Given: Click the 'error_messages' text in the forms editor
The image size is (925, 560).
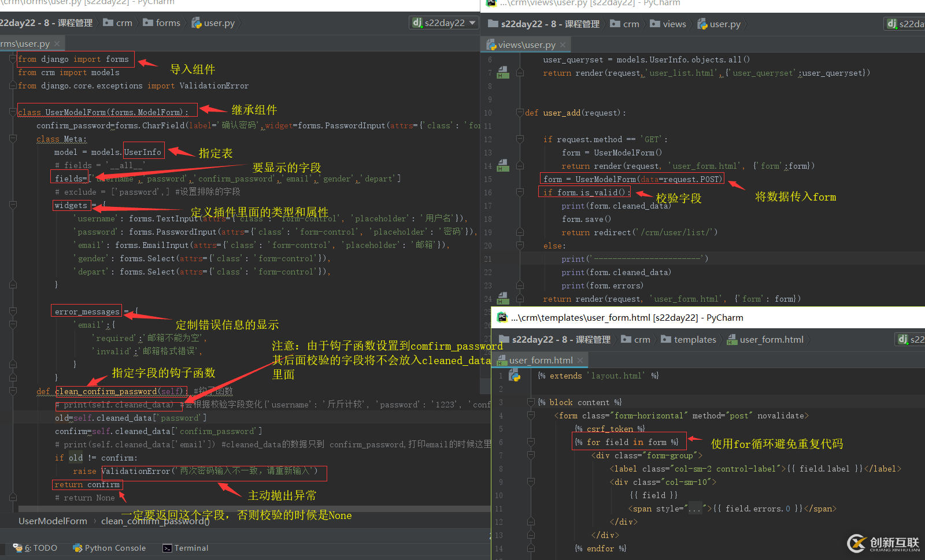Looking at the screenshot, I should (x=87, y=311).
